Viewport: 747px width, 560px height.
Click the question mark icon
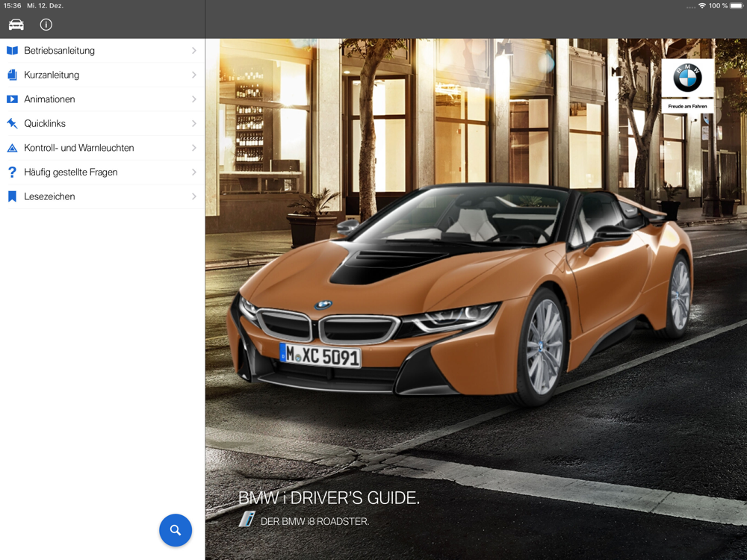click(x=13, y=172)
